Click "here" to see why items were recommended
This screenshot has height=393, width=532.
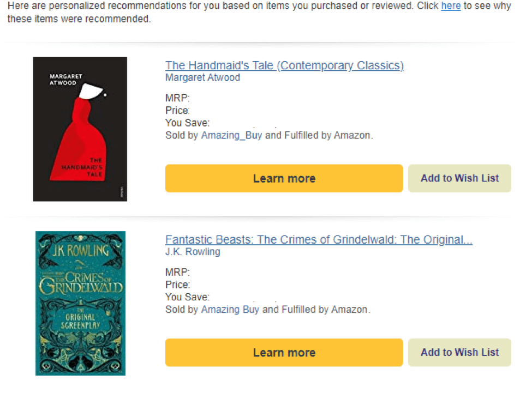click(451, 6)
